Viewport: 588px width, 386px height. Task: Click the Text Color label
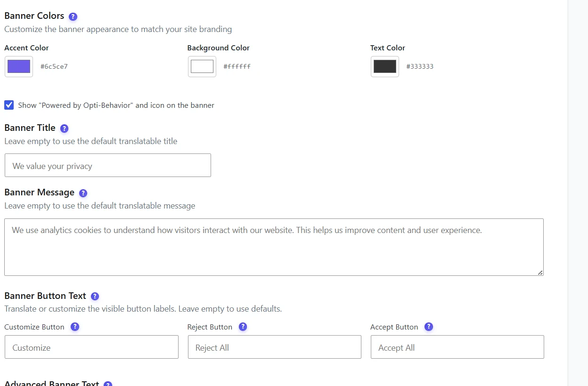388,48
